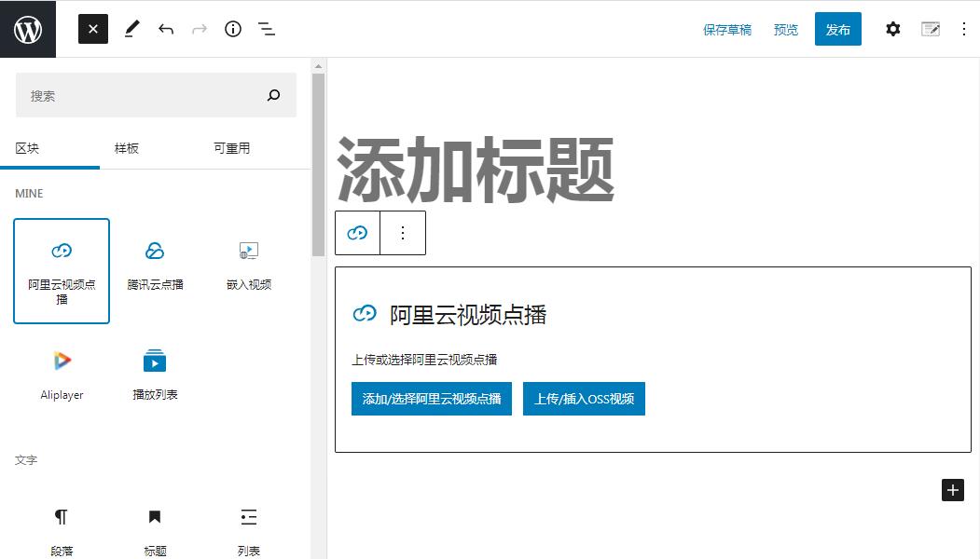Viewport: 980px width, 559px height.
Task: Open the editor plugin sidebar icon
Action: 931,29
